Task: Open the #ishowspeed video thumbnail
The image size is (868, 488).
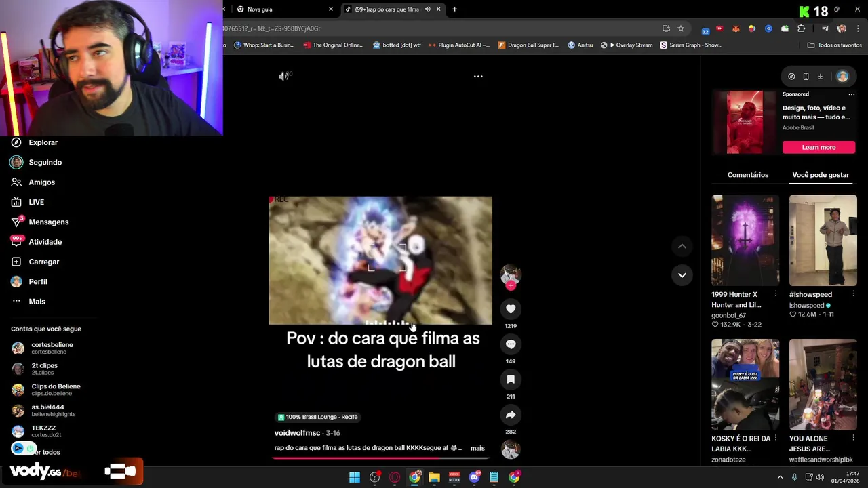Action: pyautogui.click(x=823, y=240)
